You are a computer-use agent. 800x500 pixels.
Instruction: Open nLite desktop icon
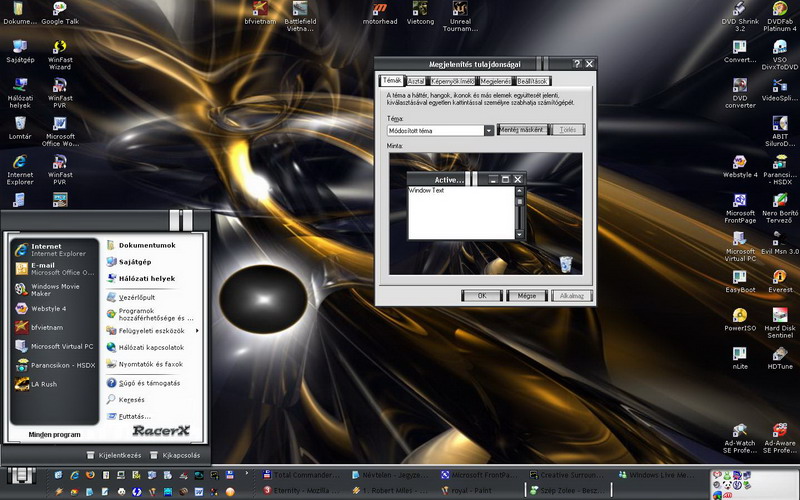pyautogui.click(x=740, y=358)
